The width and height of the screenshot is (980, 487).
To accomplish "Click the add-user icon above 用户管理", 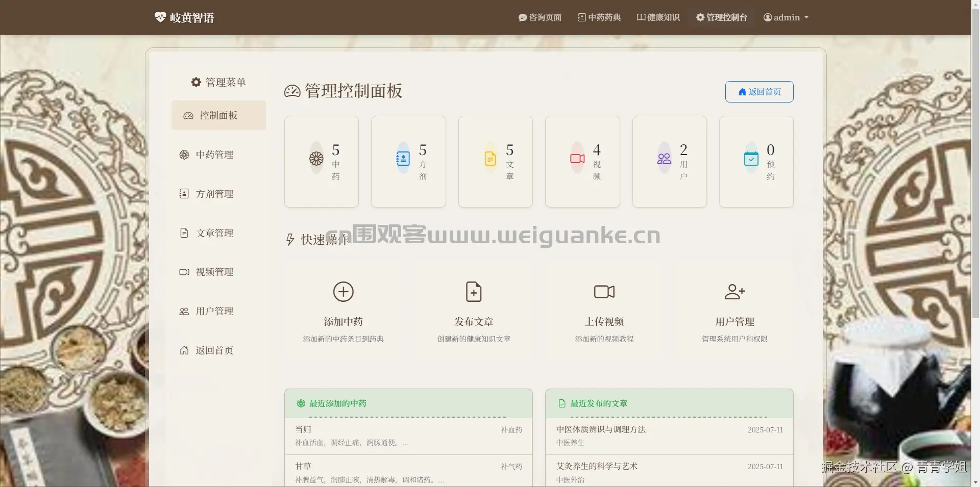I will click(735, 292).
